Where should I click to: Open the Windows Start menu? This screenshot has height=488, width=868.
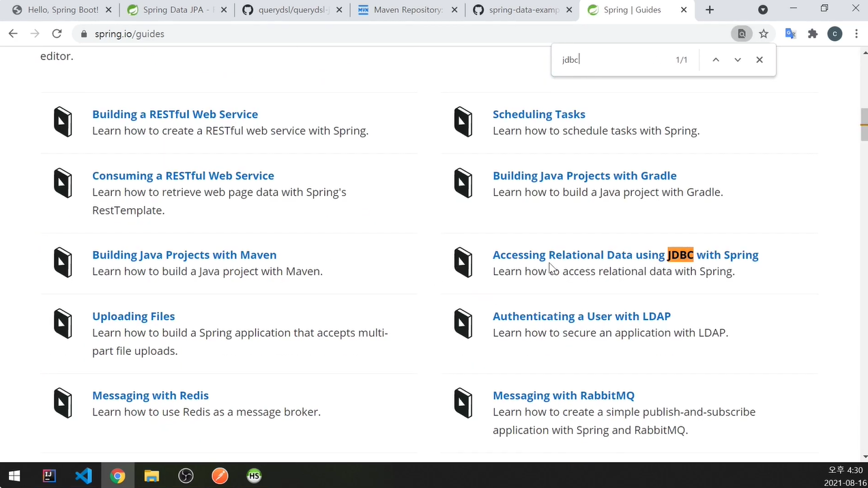tap(14, 476)
